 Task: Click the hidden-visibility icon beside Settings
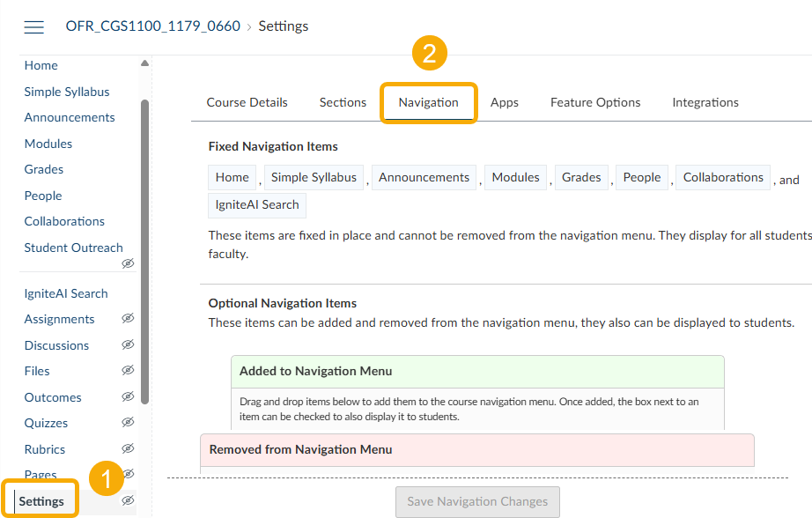tap(128, 500)
